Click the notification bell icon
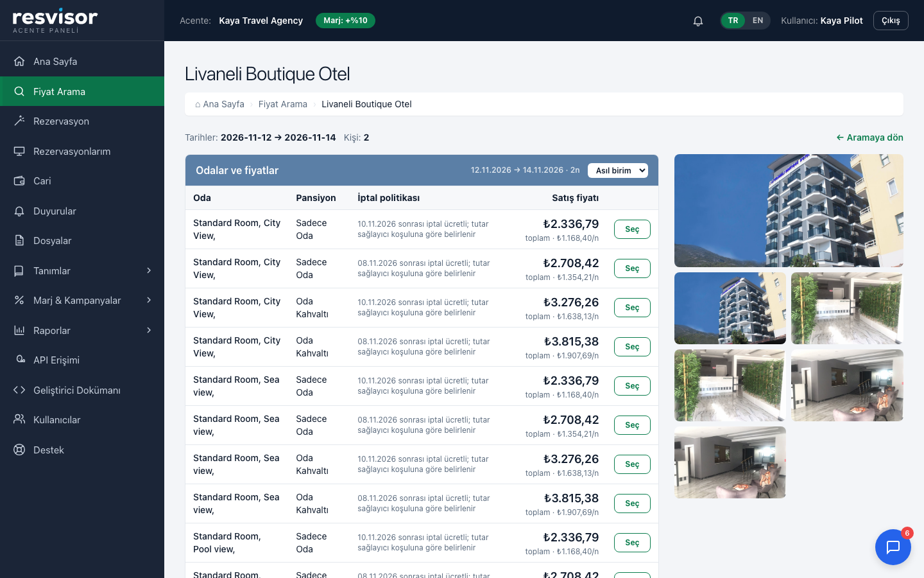The width and height of the screenshot is (924, 578). (698, 21)
